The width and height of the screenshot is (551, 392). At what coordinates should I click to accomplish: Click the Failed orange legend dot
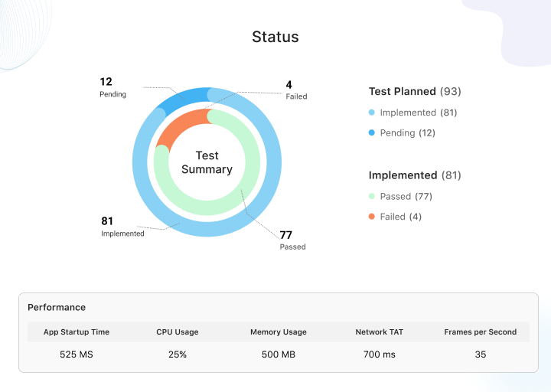[372, 217]
